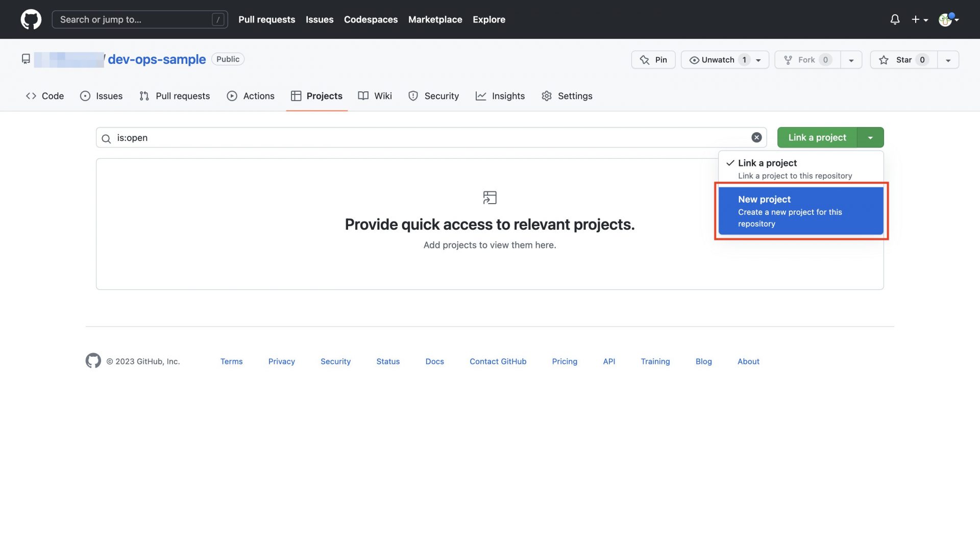Open the Insights tab
The width and height of the screenshot is (980, 543).
pos(500,96)
